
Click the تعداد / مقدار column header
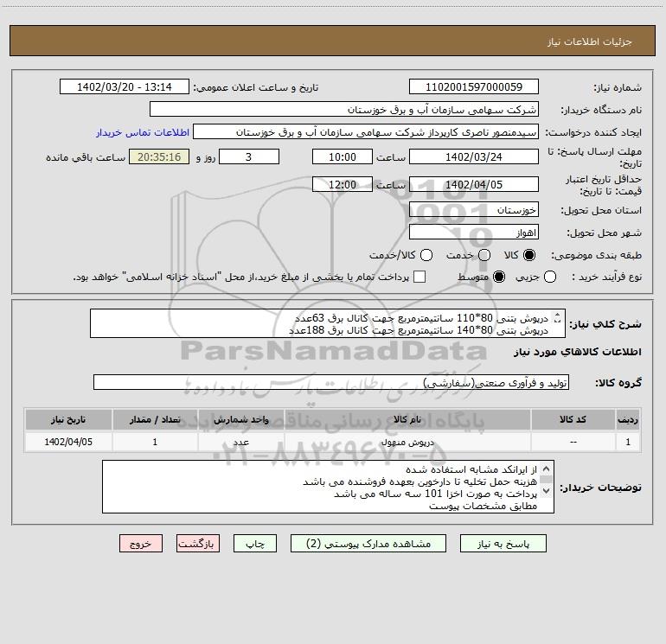pyautogui.click(x=155, y=419)
